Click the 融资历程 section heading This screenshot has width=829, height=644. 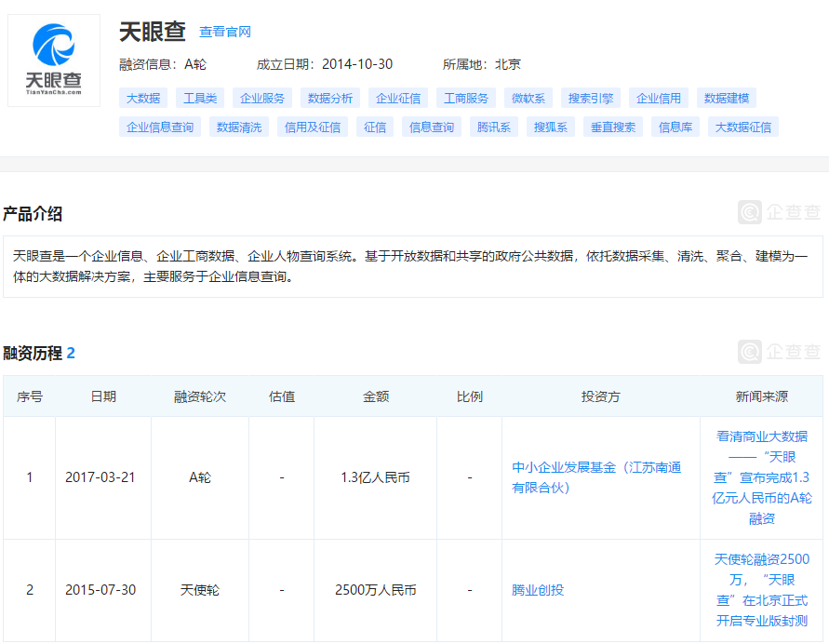tap(33, 354)
